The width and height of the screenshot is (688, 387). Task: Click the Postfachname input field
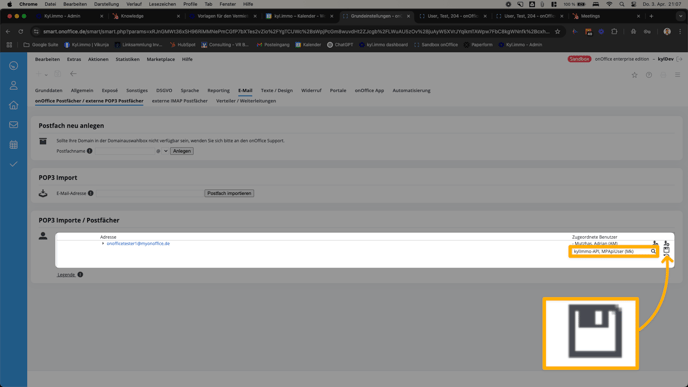pyautogui.click(x=125, y=151)
